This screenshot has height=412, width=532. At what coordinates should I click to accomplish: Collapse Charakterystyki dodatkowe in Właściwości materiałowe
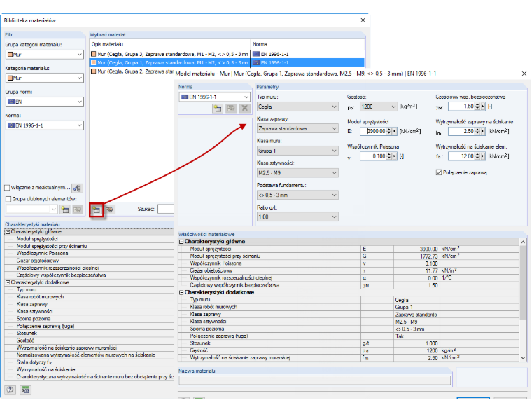tap(181, 292)
